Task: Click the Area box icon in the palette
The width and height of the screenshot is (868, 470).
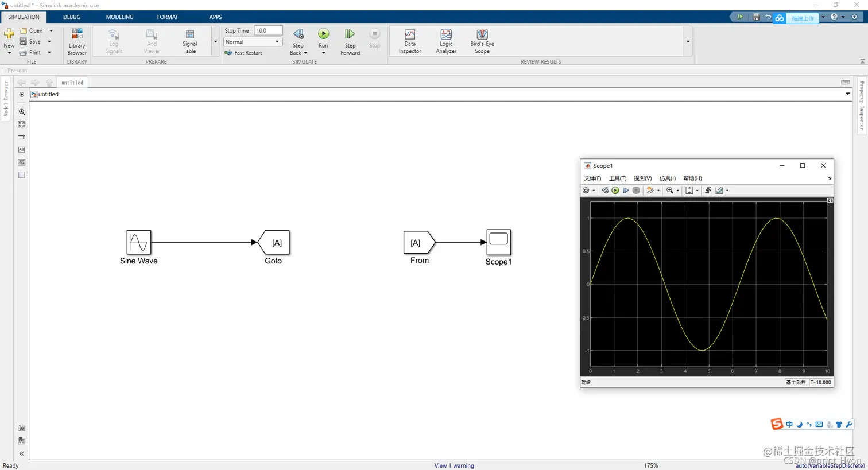Action: pyautogui.click(x=22, y=175)
